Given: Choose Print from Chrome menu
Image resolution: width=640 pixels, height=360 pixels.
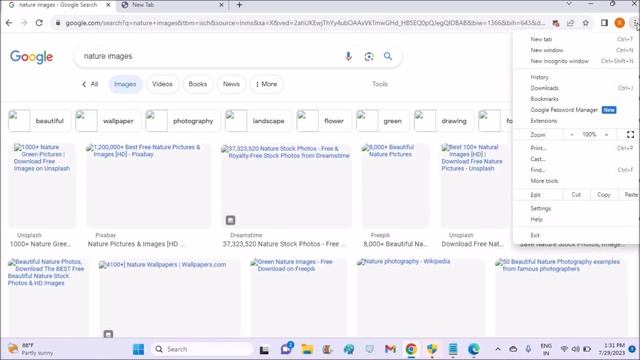Looking at the screenshot, I should point(576,148).
